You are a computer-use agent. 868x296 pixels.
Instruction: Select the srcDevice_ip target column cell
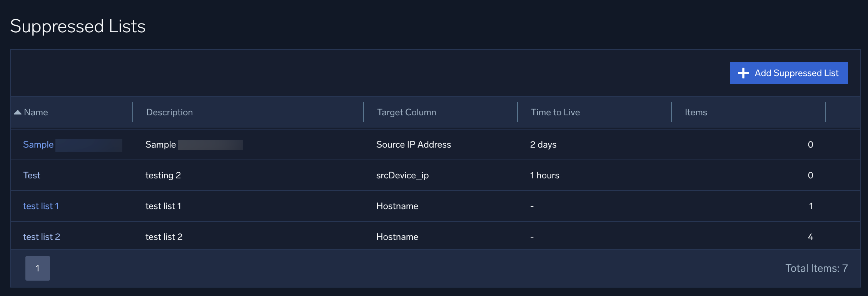pos(402,175)
